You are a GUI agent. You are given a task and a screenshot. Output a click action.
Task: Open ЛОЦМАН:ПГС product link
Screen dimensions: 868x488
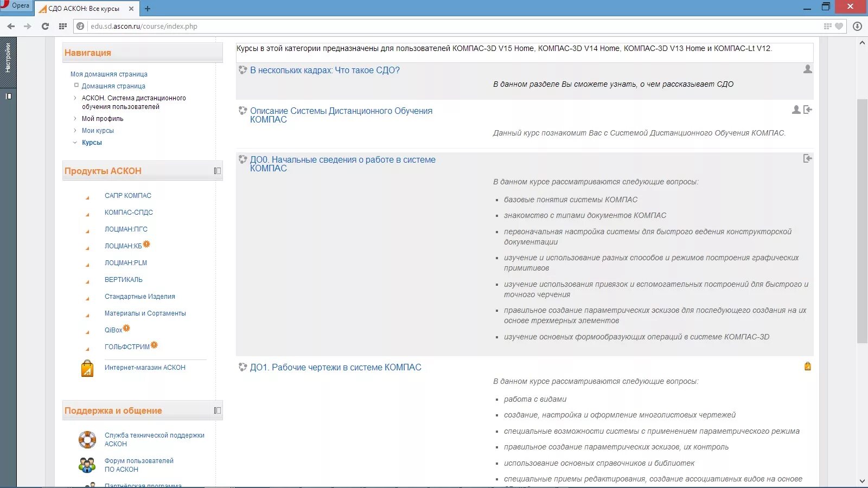coord(126,229)
